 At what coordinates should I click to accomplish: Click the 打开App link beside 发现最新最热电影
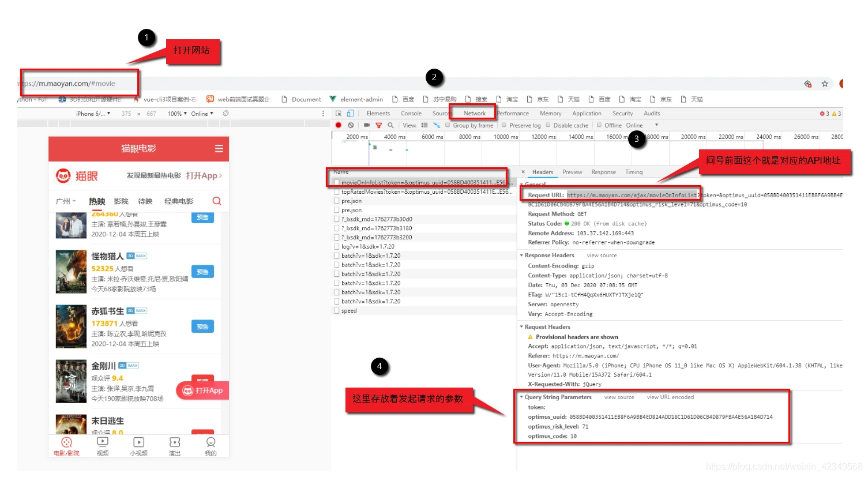(x=204, y=175)
